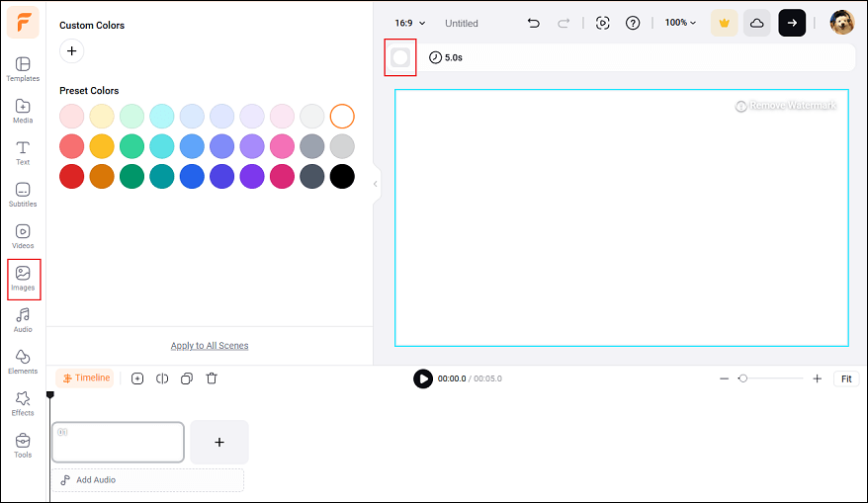
Task: Open the Elements panel
Action: (23, 361)
